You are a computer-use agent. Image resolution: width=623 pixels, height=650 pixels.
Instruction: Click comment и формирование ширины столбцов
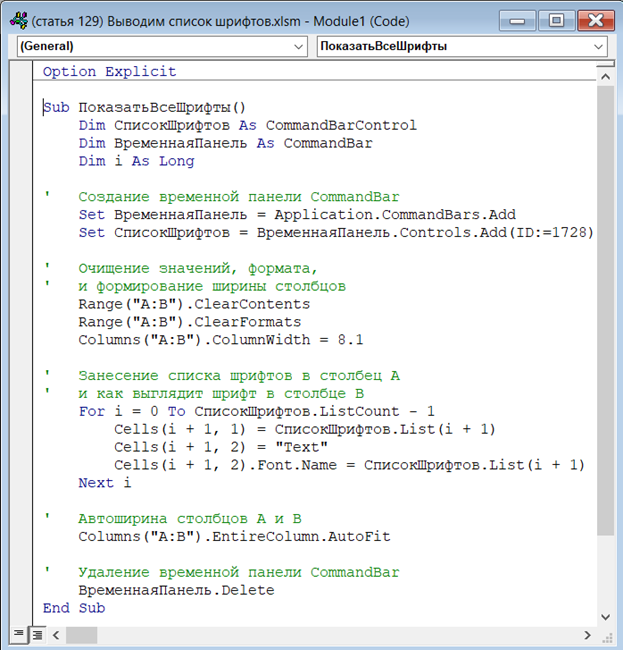tap(212, 286)
